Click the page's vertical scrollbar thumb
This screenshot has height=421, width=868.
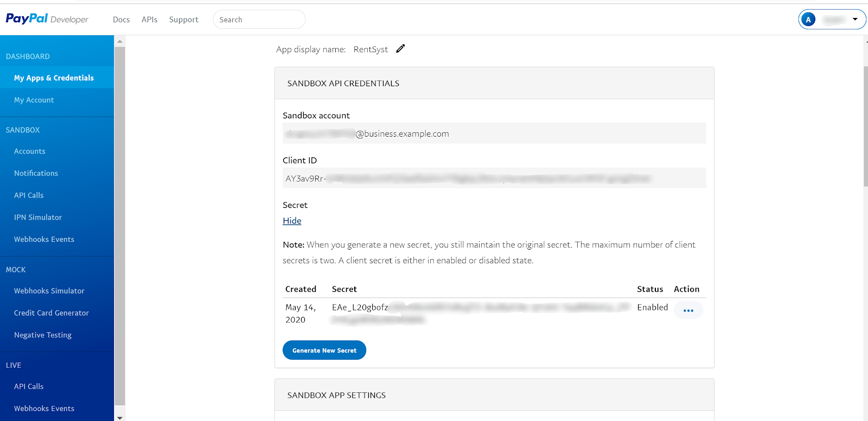865,126
